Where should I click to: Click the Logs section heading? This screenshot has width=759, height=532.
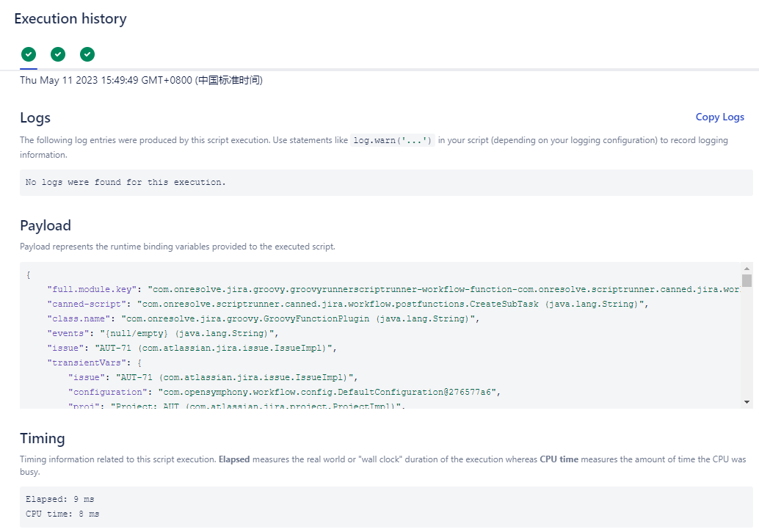[34, 117]
